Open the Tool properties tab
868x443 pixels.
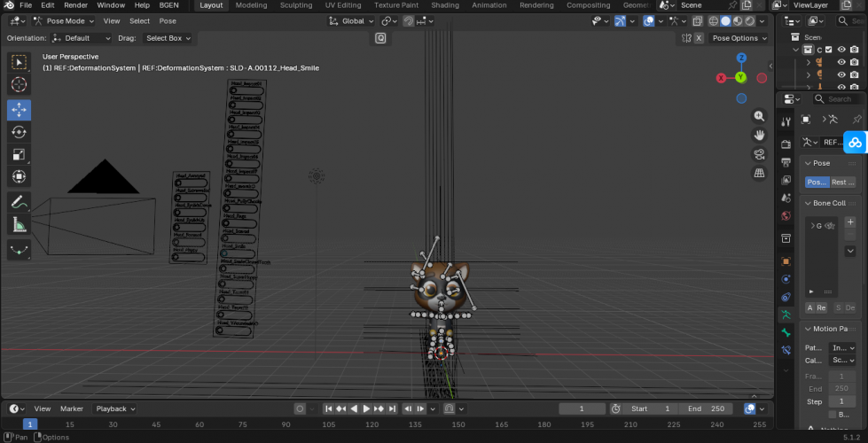tap(786, 121)
